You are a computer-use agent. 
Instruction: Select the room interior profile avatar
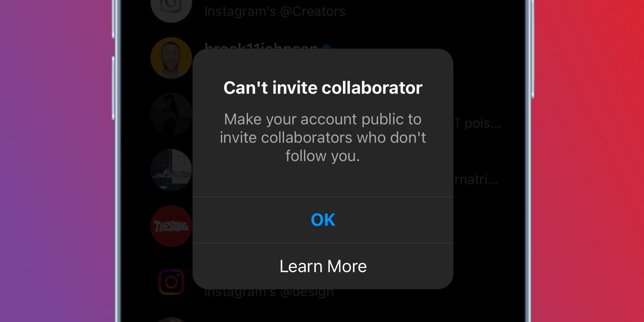[x=171, y=170]
